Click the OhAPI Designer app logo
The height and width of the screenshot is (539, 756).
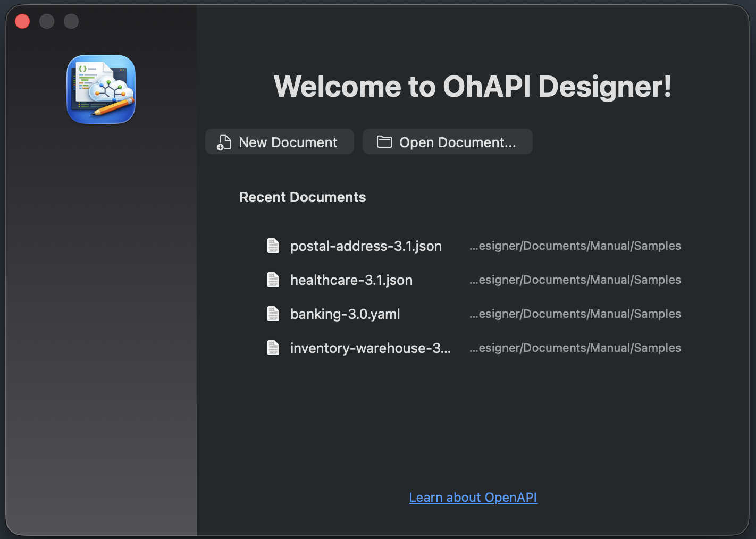pyautogui.click(x=101, y=89)
